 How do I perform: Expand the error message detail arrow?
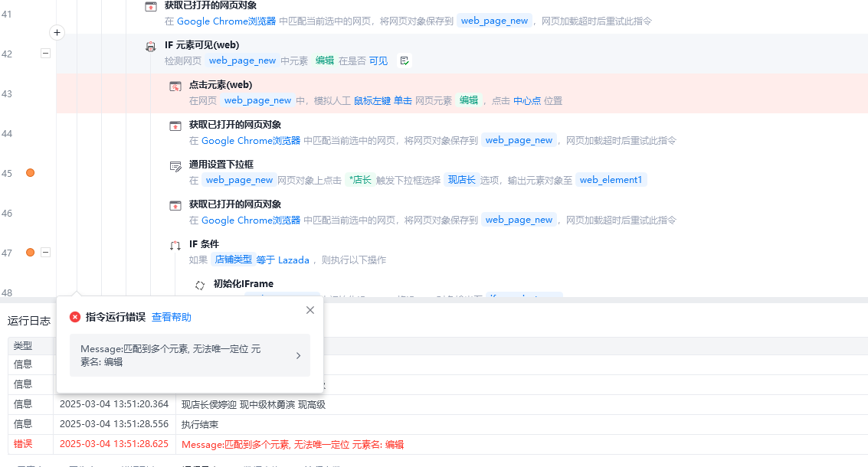click(298, 355)
